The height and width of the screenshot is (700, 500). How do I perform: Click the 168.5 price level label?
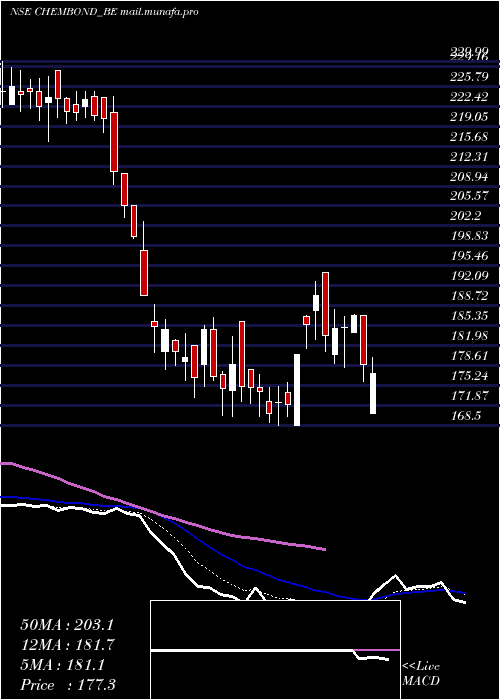(x=466, y=416)
